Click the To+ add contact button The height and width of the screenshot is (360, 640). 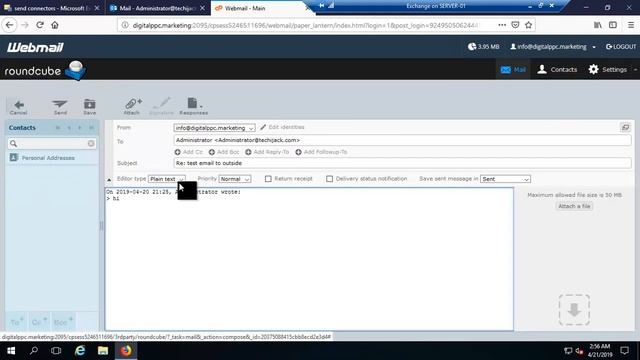17,322
